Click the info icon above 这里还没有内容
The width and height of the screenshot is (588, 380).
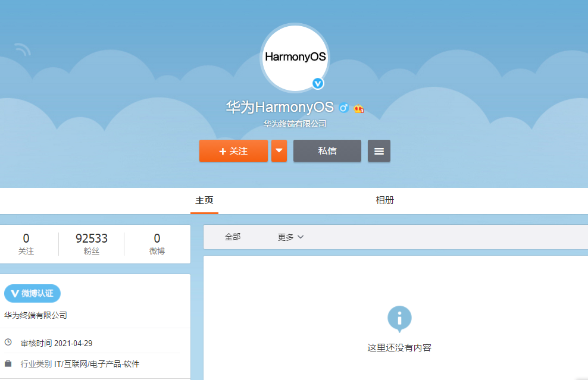(x=399, y=319)
